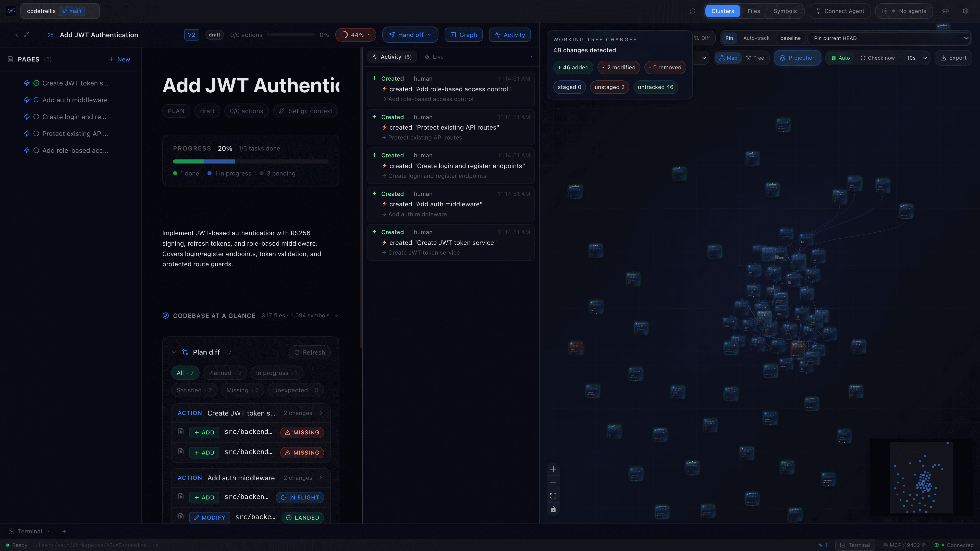Expand the Create JWT token s... action row
980x551 pixels.
321,413
